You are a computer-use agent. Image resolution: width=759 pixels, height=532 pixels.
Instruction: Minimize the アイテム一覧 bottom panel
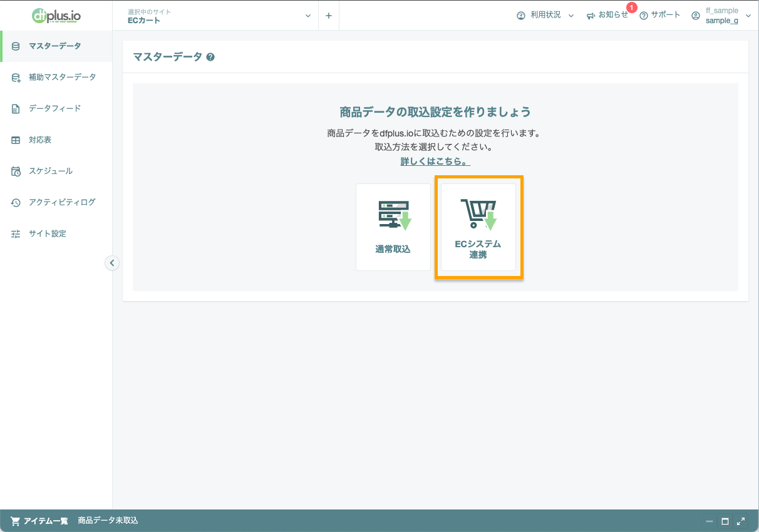[710, 521]
